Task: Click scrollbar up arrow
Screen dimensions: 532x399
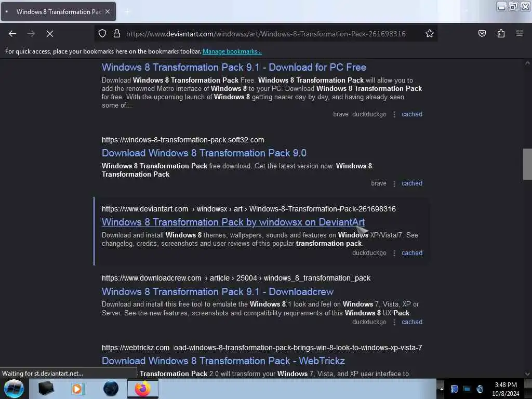Action: pos(527,63)
